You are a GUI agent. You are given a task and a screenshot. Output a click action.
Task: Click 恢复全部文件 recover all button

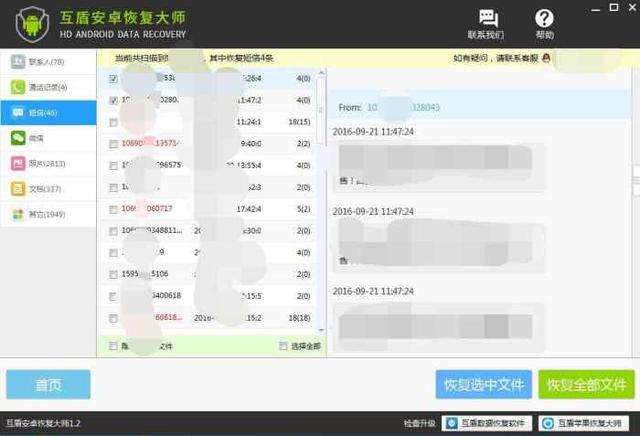point(587,384)
